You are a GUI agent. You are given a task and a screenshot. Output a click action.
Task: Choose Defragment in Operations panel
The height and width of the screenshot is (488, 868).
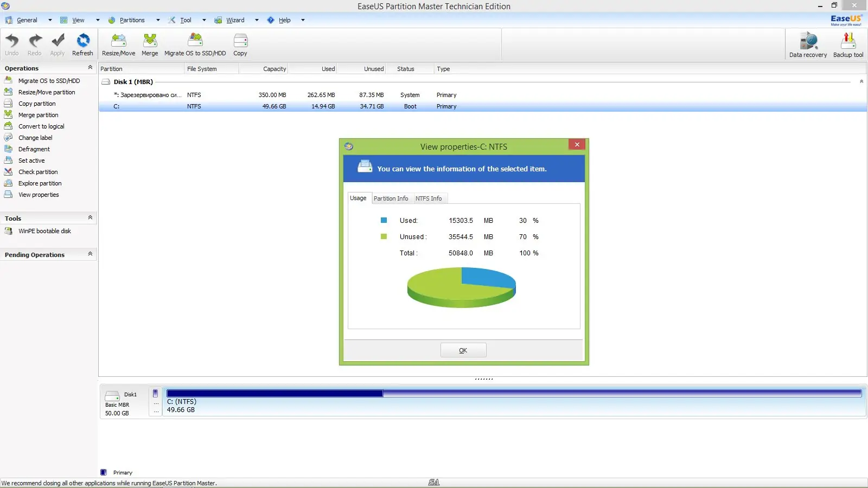[x=34, y=149]
